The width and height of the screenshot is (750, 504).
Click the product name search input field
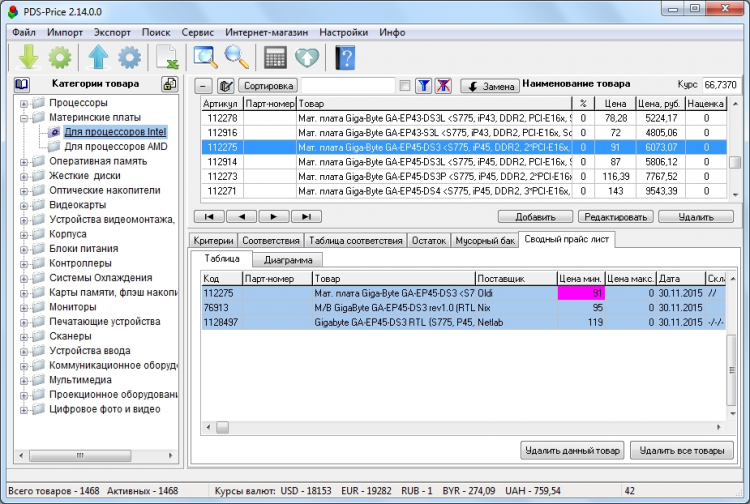point(348,86)
